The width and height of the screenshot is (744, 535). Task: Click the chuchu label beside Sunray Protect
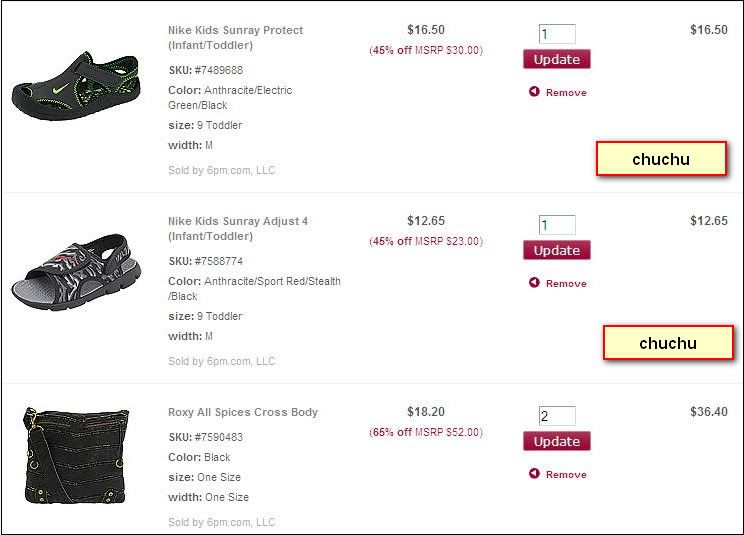tap(661, 159)
